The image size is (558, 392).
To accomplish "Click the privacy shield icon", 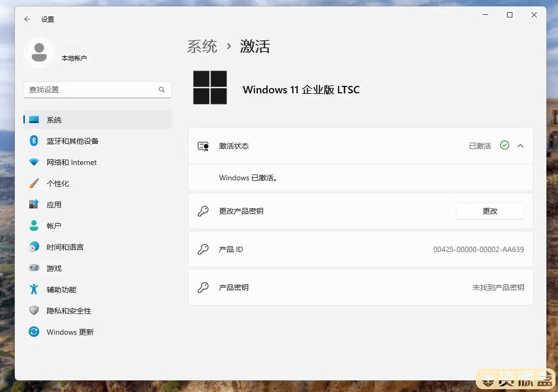I will (x=34, y=310).
